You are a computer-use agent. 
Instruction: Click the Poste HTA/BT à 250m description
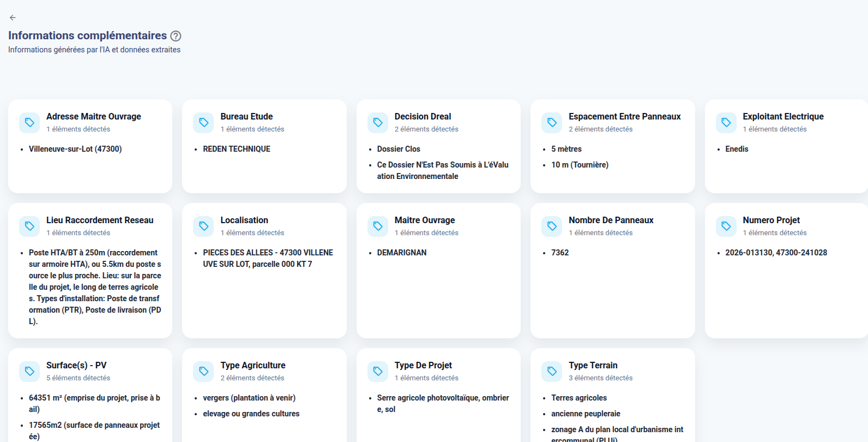[x=95, y=287]
